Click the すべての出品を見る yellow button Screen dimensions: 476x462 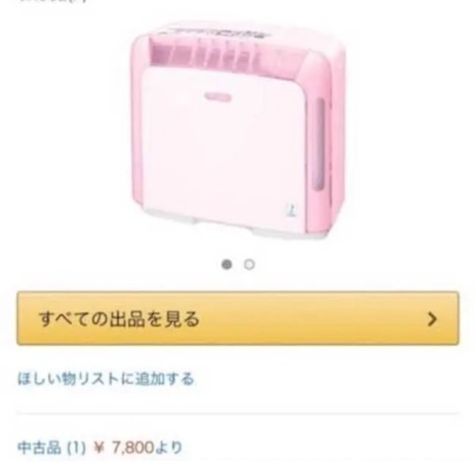coord(238,318)
